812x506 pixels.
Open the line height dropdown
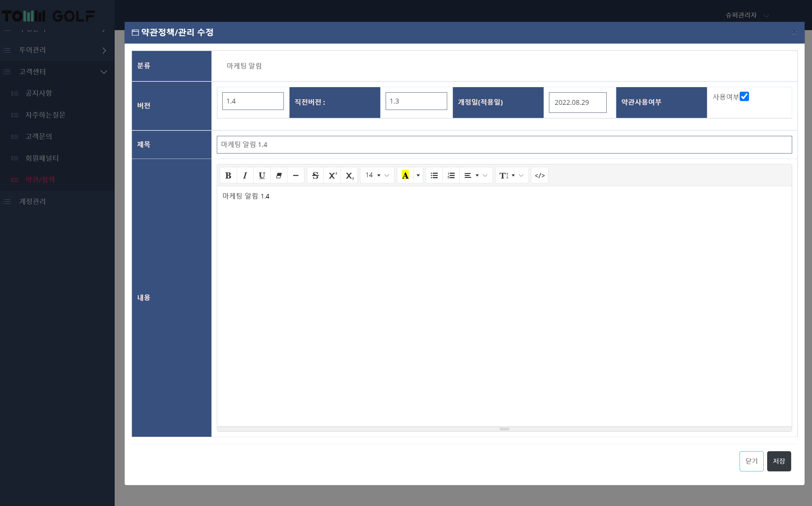(511, 175)
